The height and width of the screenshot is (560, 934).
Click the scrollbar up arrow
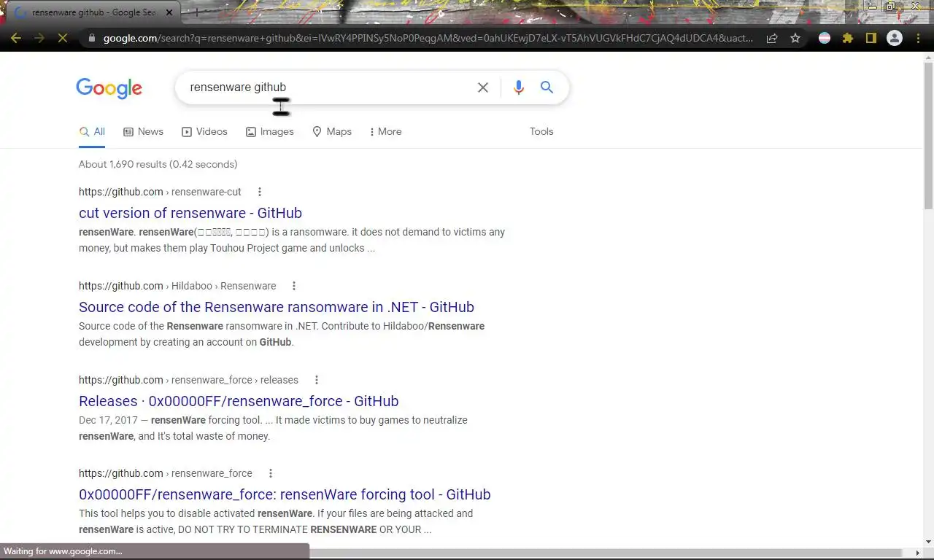click(928, 57)
